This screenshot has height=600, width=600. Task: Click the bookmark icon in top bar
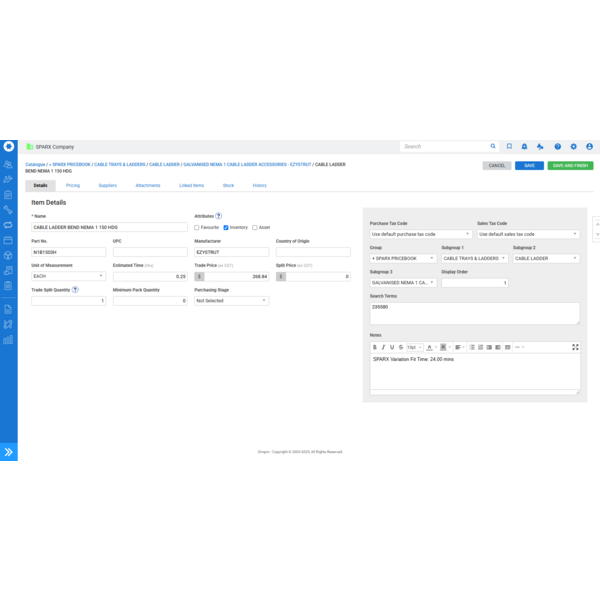[x=509, y=146]
